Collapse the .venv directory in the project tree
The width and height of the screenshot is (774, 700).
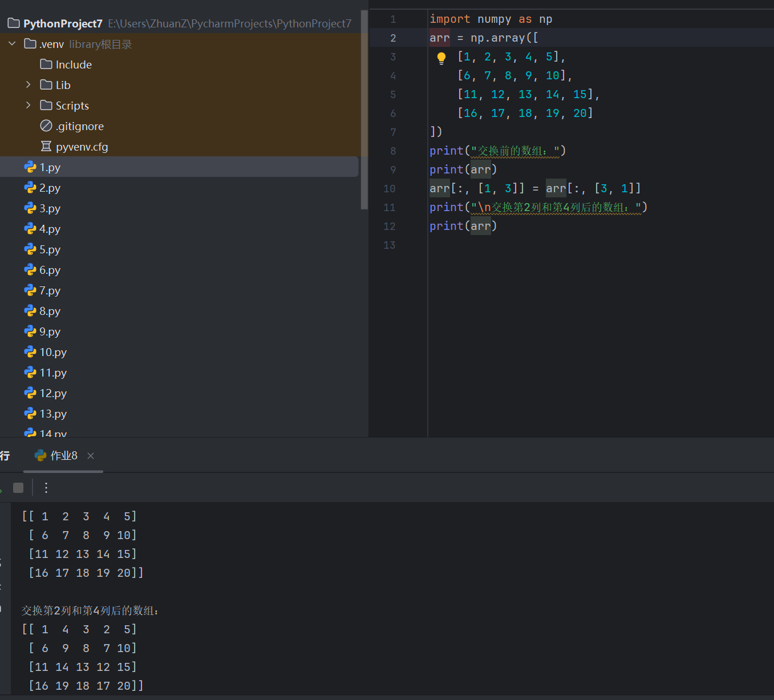[11, 43]
